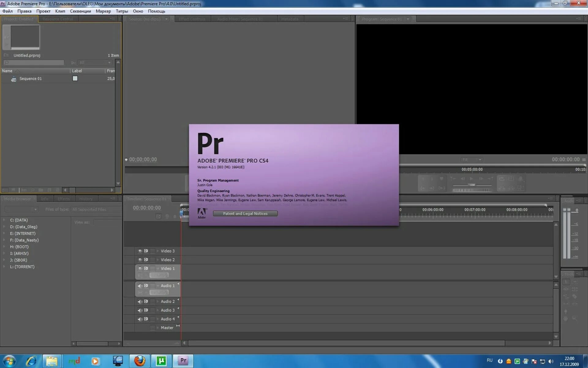Mute Audio 1 track speaker toggle
The height and width of the screenshot is (368, 588).
(140, 286)
